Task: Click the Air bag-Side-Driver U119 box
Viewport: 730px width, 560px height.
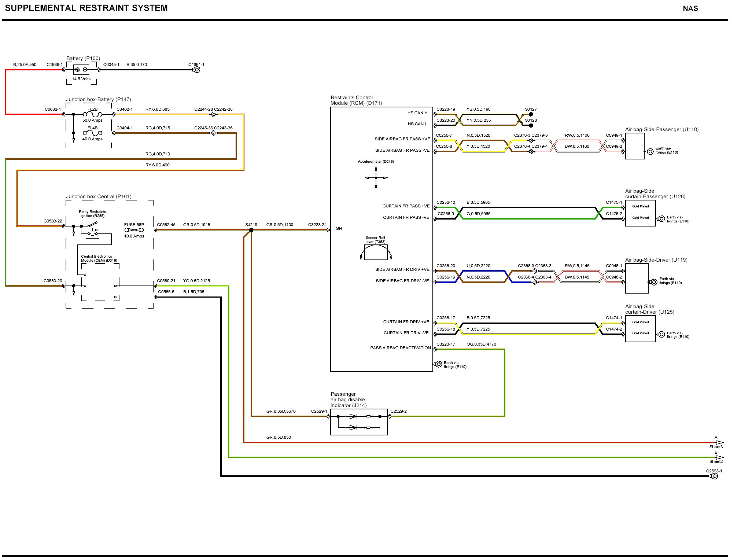Action: click(637, 279)
